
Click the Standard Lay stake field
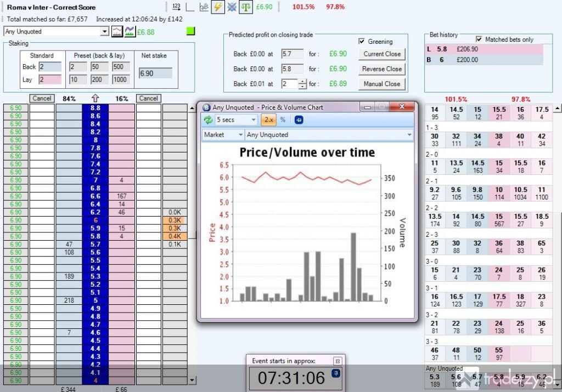tap(50, 79)
